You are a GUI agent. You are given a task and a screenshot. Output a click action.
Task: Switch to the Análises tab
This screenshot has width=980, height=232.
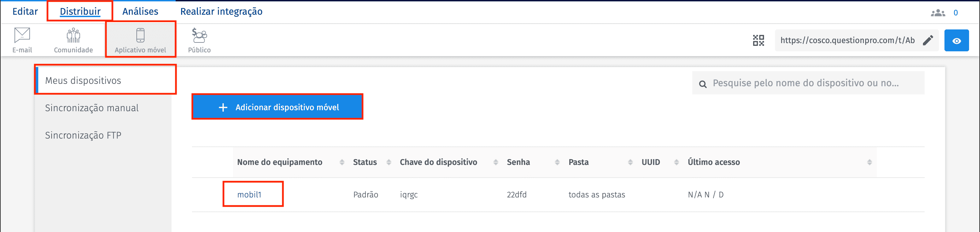click(140, 11)
